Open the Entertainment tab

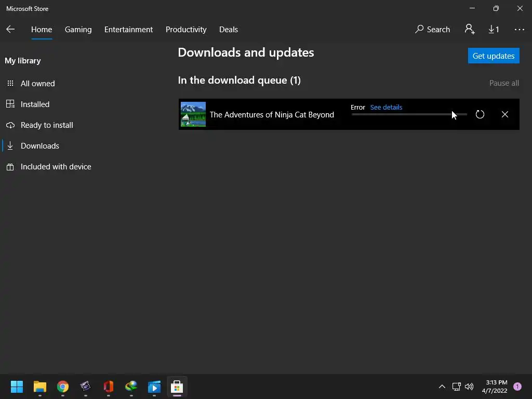pyautogui.click(x=129, y=30)
